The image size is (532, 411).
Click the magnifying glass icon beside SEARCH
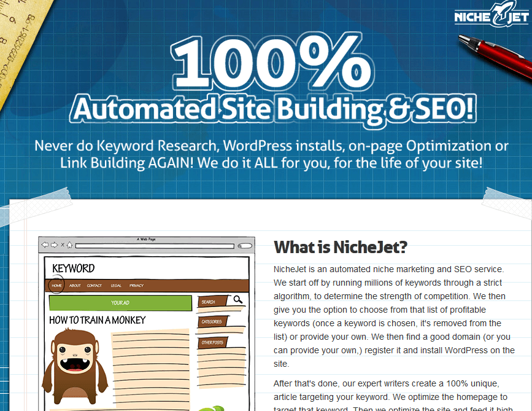pos(238,299)
